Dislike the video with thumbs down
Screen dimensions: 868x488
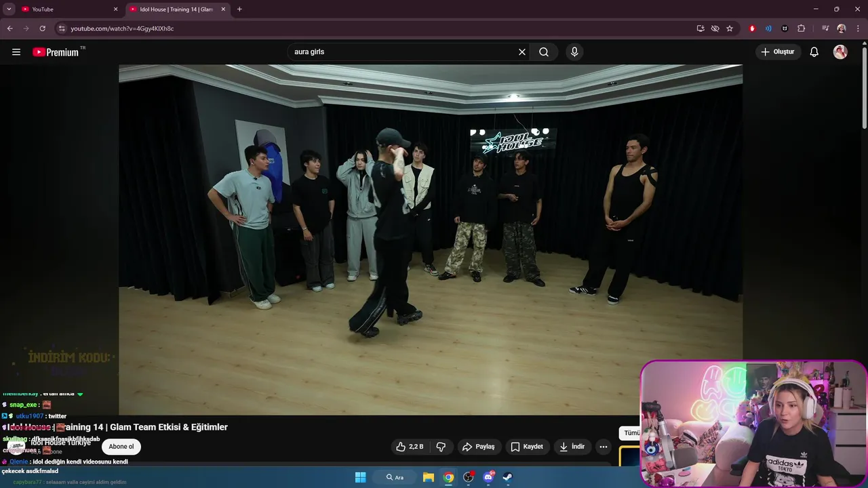[441, 447]
